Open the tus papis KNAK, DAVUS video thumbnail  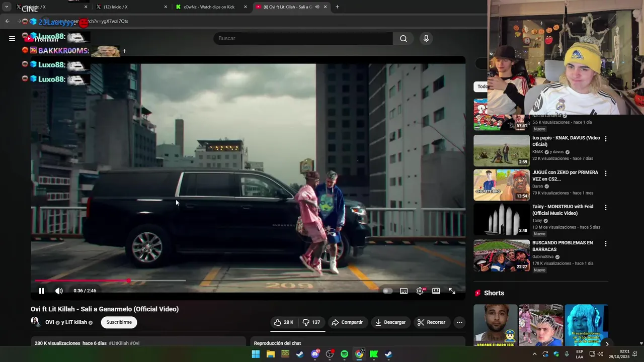(x=502, y=150)
